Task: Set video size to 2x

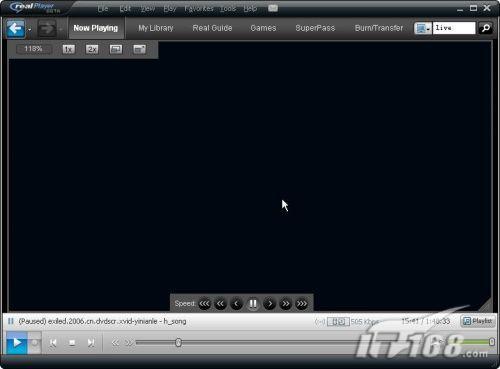Action: click(92, 49)
